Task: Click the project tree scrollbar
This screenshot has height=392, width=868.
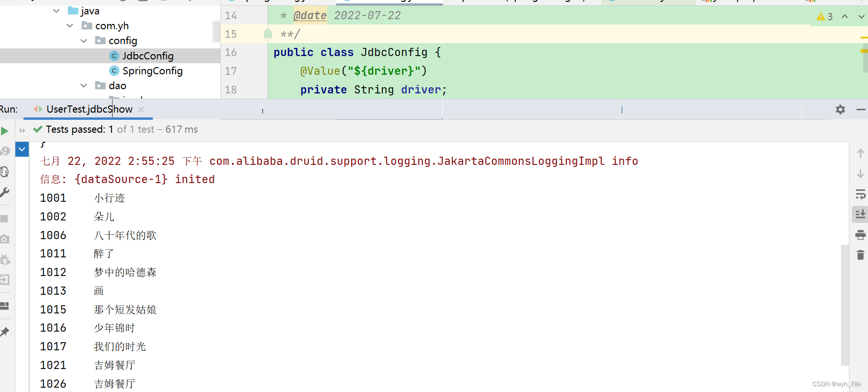Action: (x=216, y=31)
